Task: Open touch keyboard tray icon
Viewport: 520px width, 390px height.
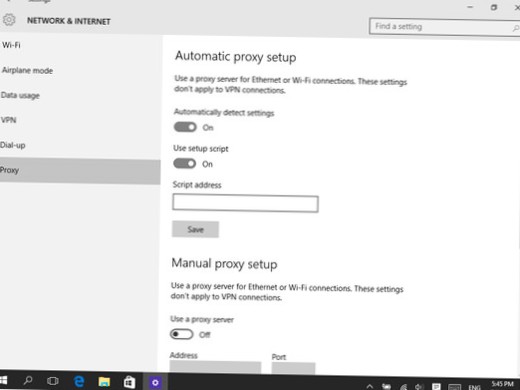Action: coord(454,387)
